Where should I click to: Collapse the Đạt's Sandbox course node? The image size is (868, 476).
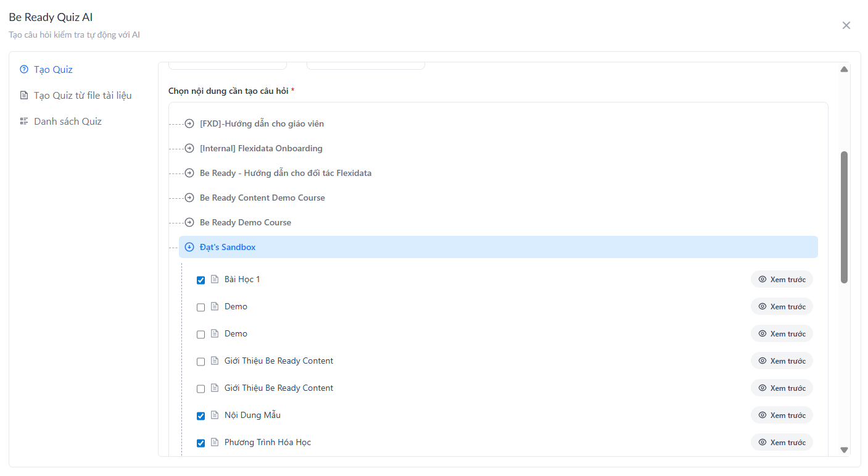click(189, 247)
